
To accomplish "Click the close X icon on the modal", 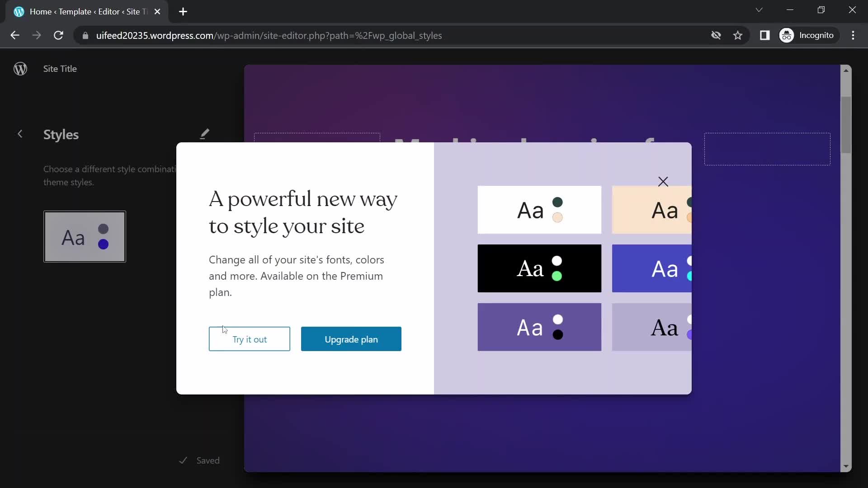I will click(x=663, y=181).
